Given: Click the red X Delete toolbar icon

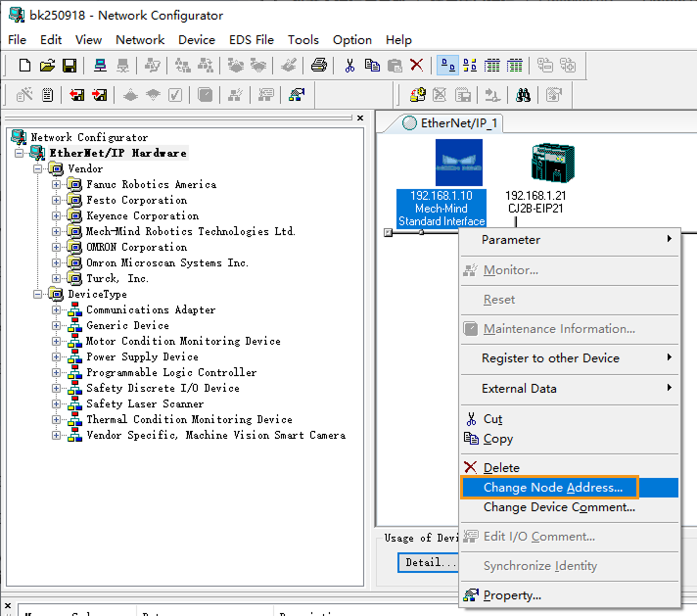Looking at the screenshot, I should click(x=416, y=66).
